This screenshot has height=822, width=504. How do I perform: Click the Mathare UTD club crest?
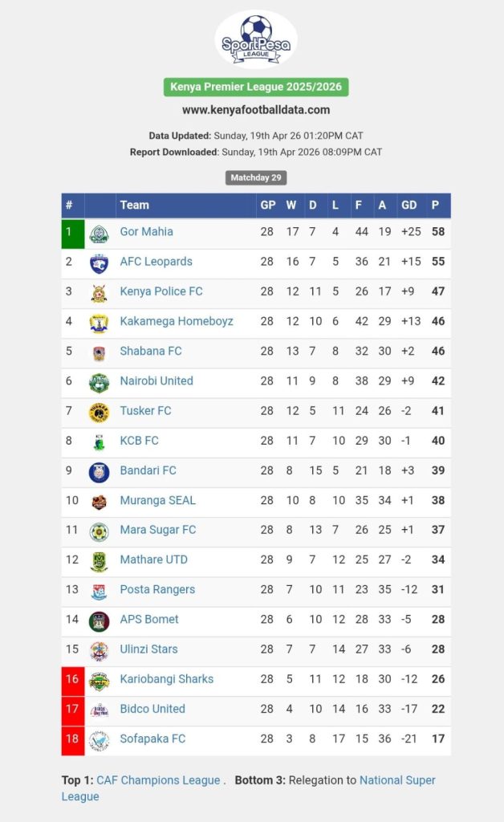click(99, 561)
